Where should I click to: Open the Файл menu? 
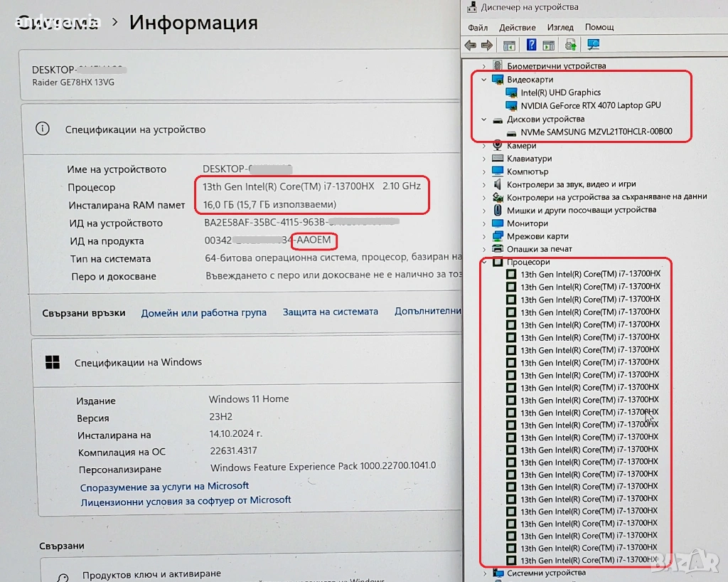(x=478, y=27)
